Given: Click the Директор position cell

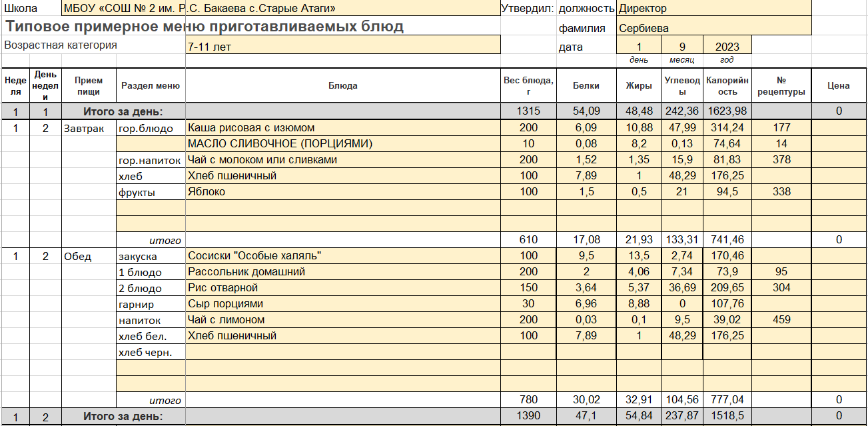Looking at the screenshot, I should (x=714, y=9).
